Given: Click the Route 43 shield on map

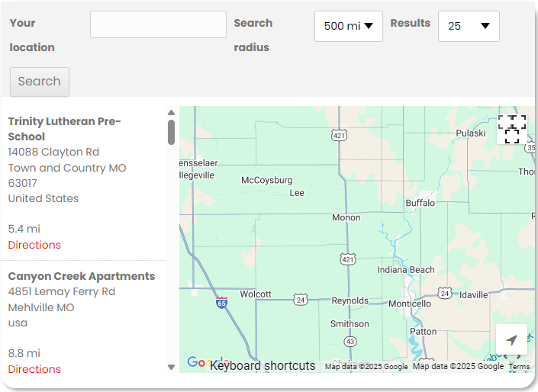Looking at the screenshot, I should point(350,342).
